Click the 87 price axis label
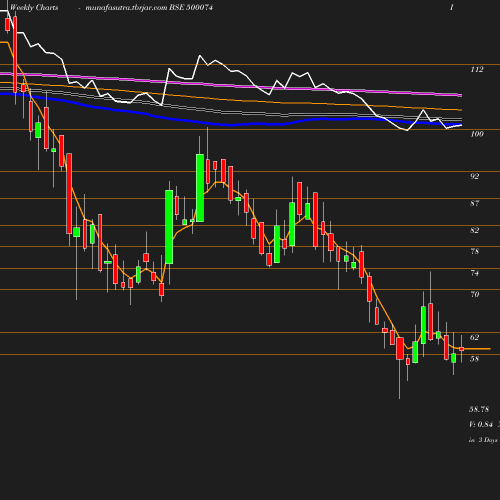The width and height of the screenshot is (500, 500). 475,203
